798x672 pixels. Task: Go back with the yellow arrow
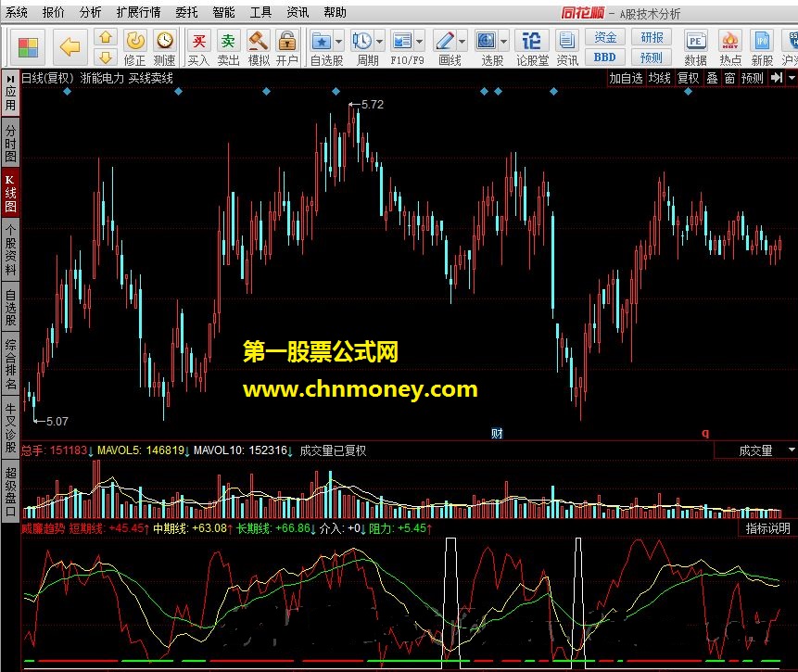tap(70, 47)
